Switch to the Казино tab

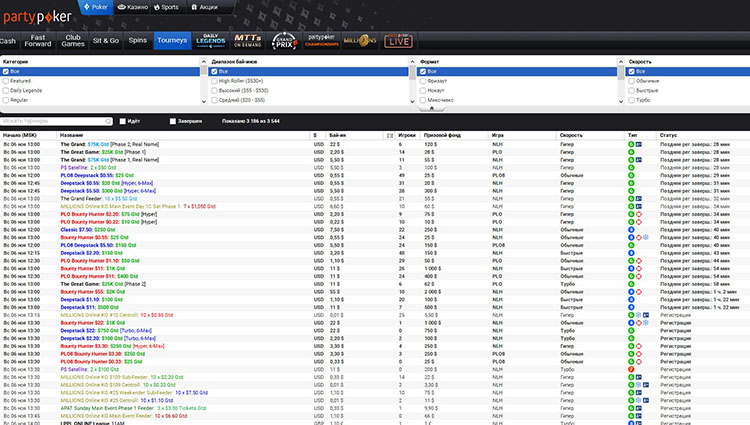pyautogui.click(x=133, y=7)
